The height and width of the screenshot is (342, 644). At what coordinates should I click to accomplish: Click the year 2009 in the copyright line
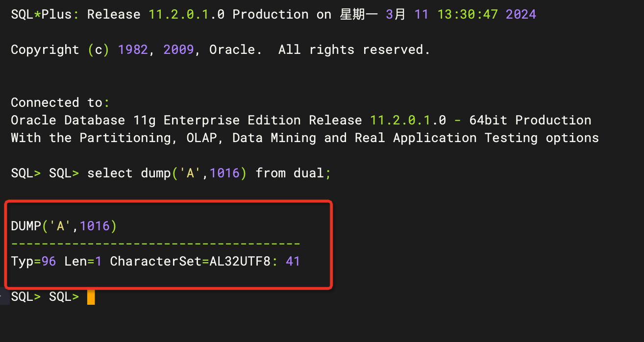178,49
